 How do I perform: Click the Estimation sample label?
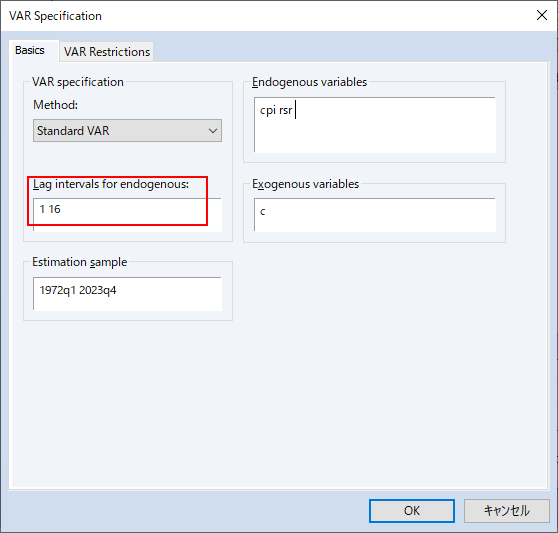[80, 262]
